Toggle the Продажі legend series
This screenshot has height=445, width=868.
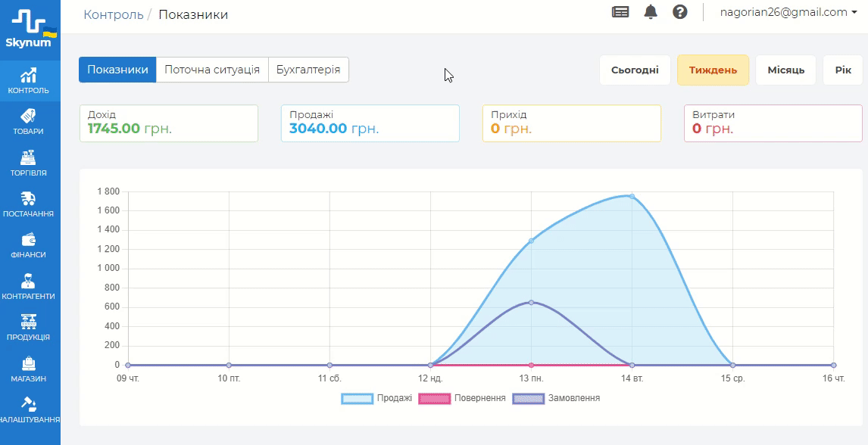click(x=376, y=398)
